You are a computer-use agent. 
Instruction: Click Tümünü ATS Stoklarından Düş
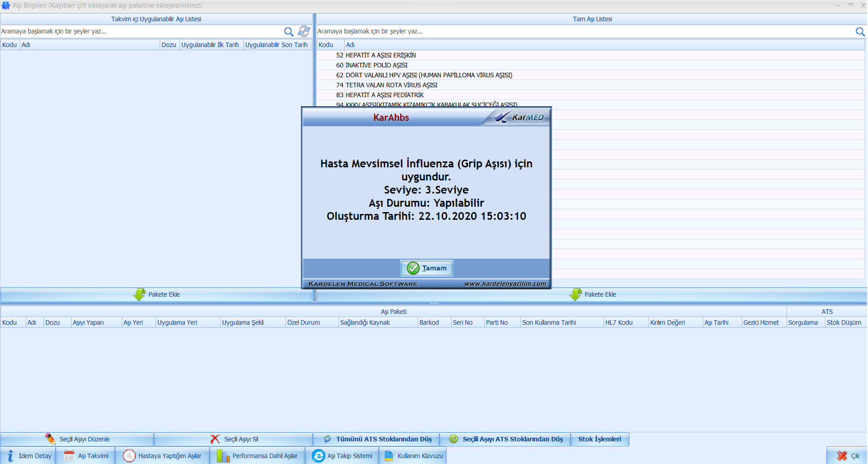coord(377,439)
